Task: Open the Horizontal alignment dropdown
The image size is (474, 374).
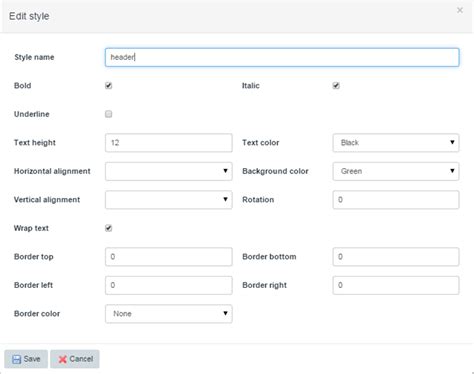Action: (169, 171)
